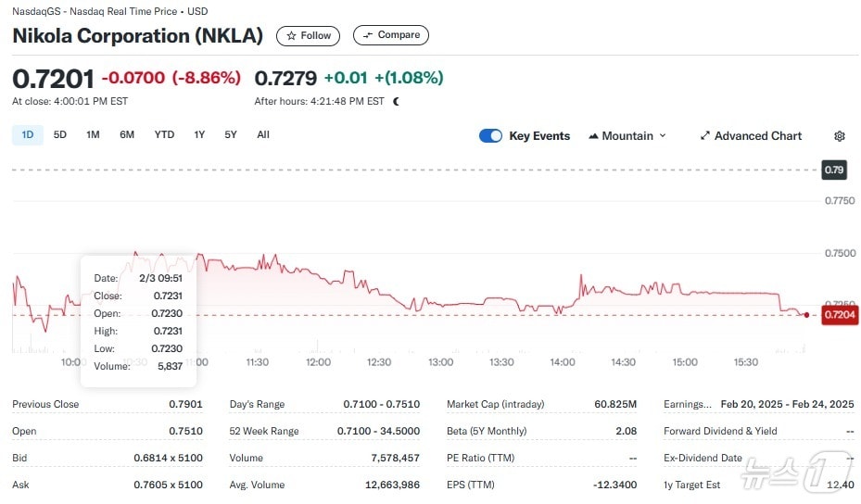
Task: Select the 5Y time range
Action: pos(231,134)
